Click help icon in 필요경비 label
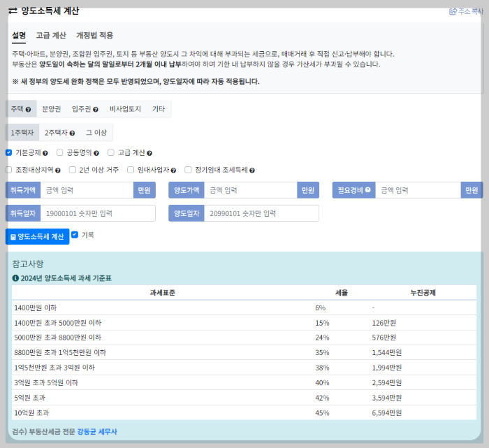Image resolution: width=489 pixels, height=448 pixels. coord(367,189)
